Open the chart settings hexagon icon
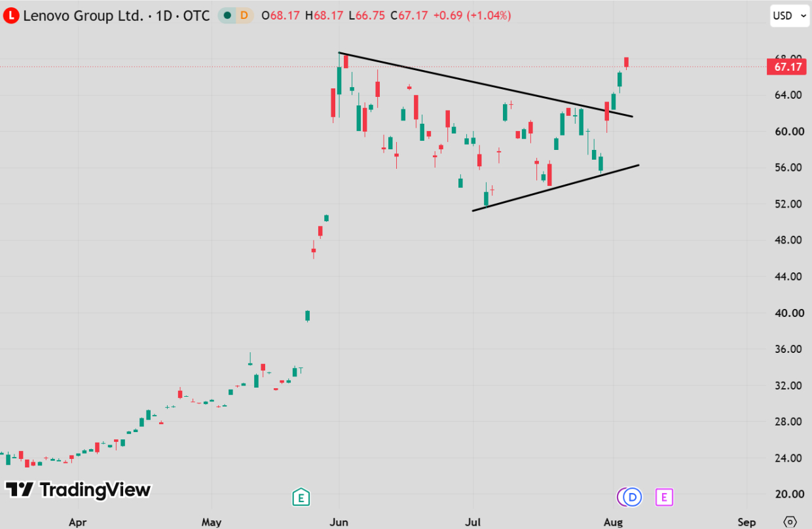This screenshot has width=812, height=529. [x=790, y=522]
